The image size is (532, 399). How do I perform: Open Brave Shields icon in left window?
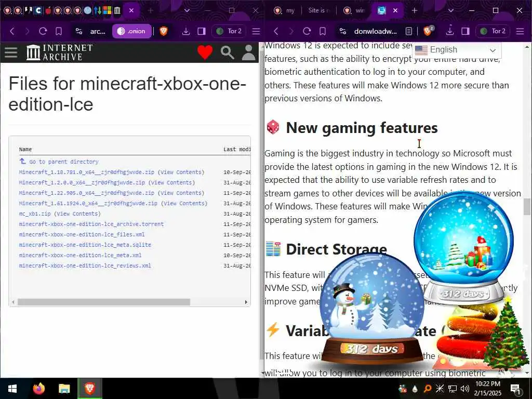[x=164, y=31]
